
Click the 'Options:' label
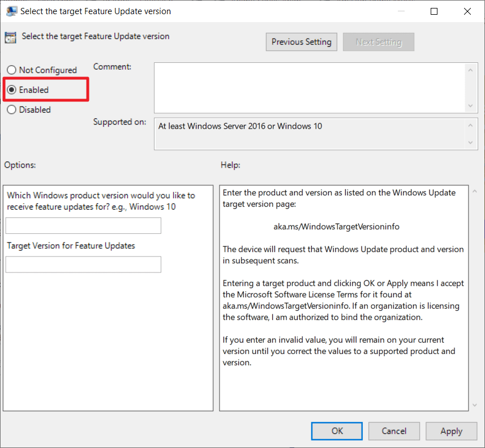pos(20,165)
